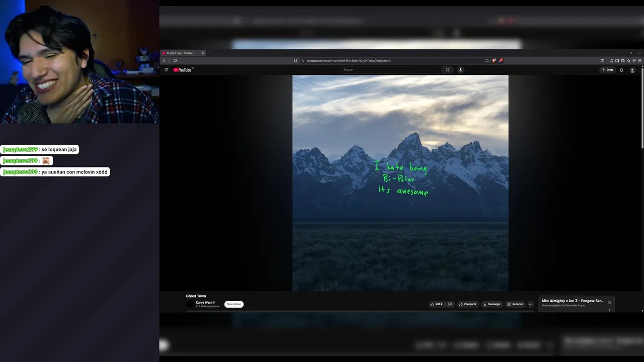Subscribe with the Suscribirse button
644x362 pixels.
pos(234,304)
